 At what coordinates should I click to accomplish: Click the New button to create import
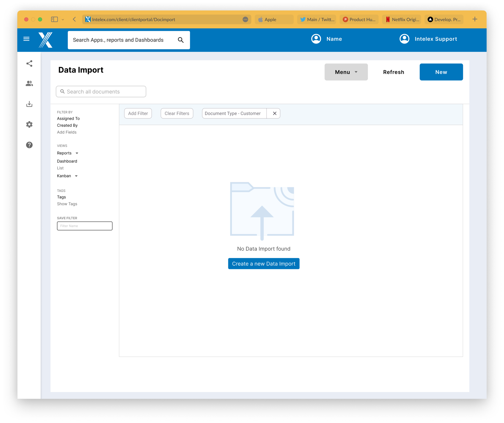pos(441,72)
